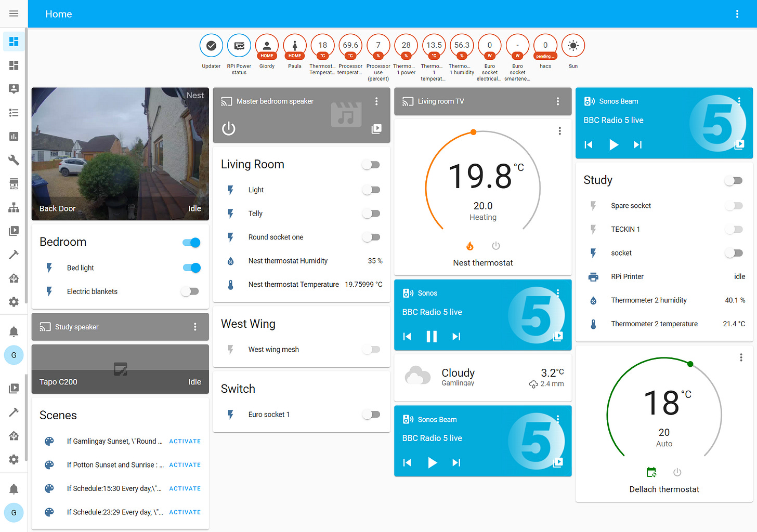Image resolution: width=757 pixels, height=532 pixels.
Task: Open Dellach thermostat card options menu
Action: pos(741,357)
